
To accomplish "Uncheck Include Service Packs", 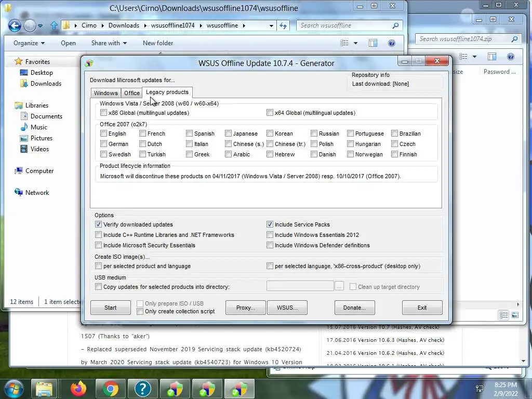I will pyautogui.click(x=270, y=224).
